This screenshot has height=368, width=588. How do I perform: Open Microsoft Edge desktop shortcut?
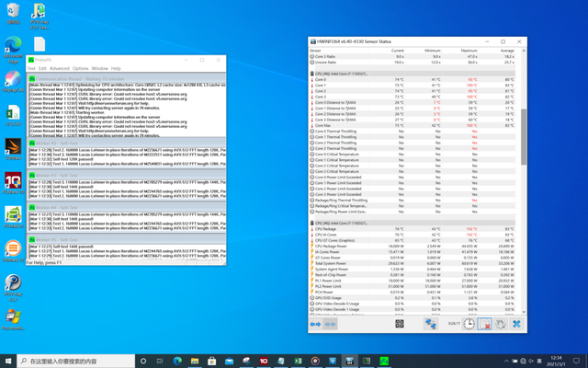pos(13,48)
